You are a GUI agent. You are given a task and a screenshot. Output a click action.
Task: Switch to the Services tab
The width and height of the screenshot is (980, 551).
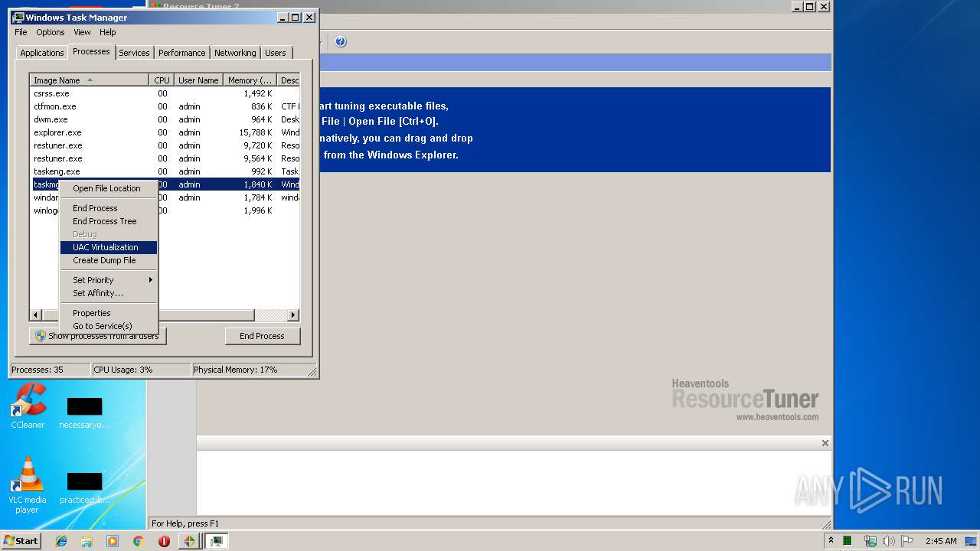(134, 53)
